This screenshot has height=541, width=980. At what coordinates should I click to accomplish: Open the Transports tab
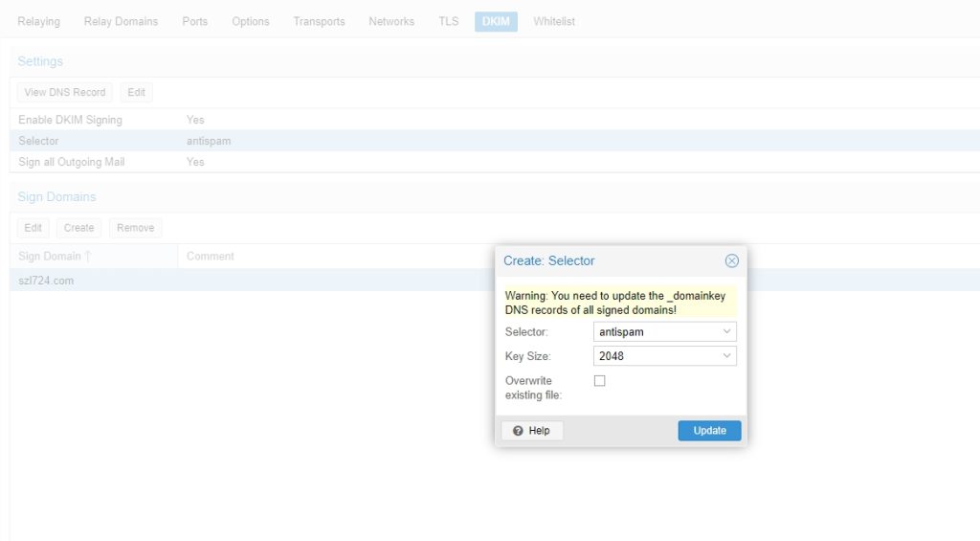click(319, 21)
